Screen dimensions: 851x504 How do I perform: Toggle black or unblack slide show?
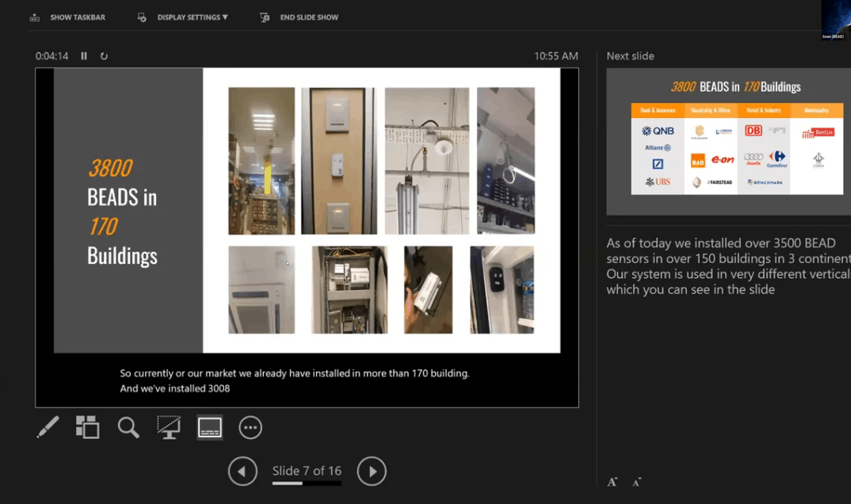pyautogui.click(x=169, y=427)
